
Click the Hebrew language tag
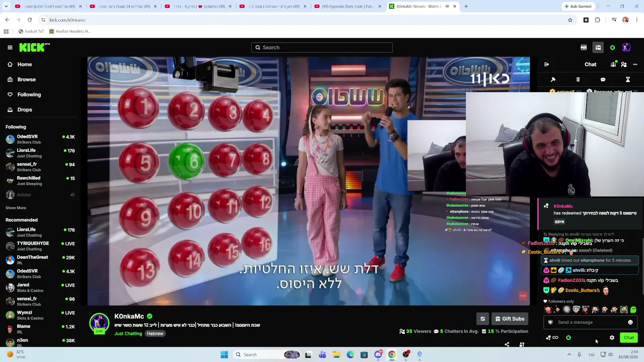click(x=155, y=333)
